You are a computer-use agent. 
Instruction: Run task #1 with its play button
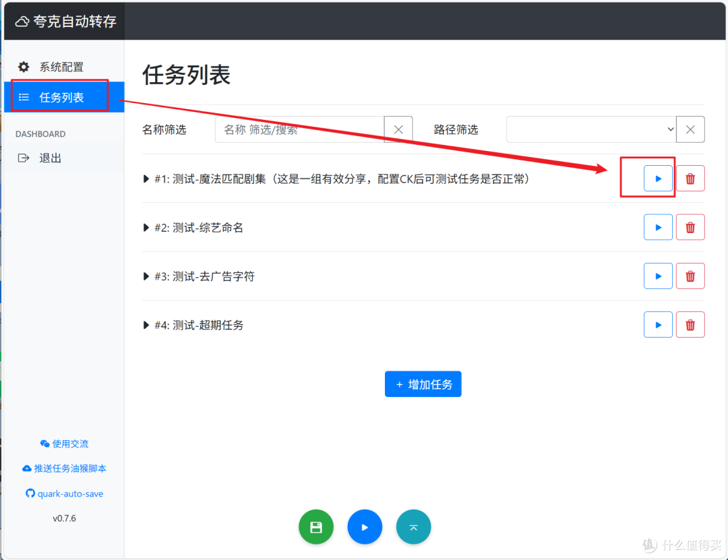click(x=658, y=179)
